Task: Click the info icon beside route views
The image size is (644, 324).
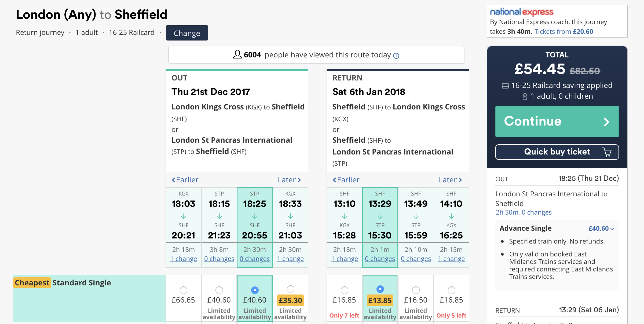Action: pyautogui.click(x=396, y=56)
